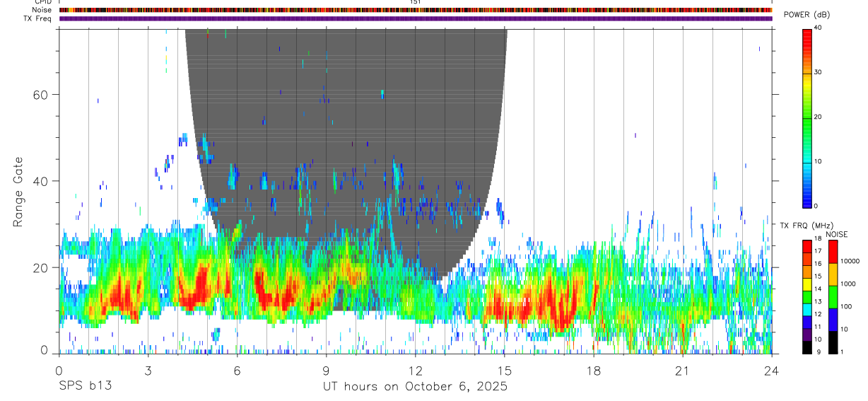
Task: Select the Noise strip above the plot
Action: tap(416, 10)
